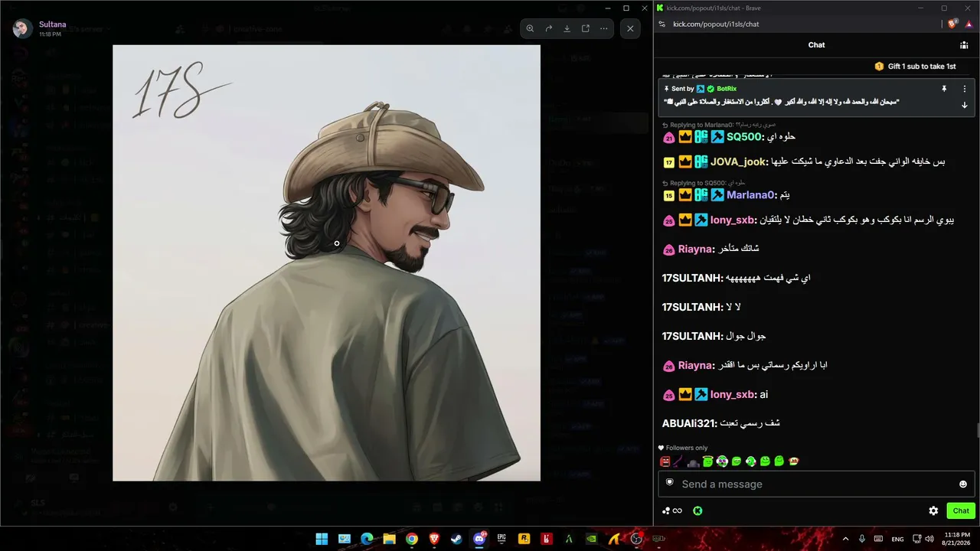This screenshot has height=551, width=980.
Task: Open Rockstar Games Launcher from the taskbar
Action: [x=524, y=539]
